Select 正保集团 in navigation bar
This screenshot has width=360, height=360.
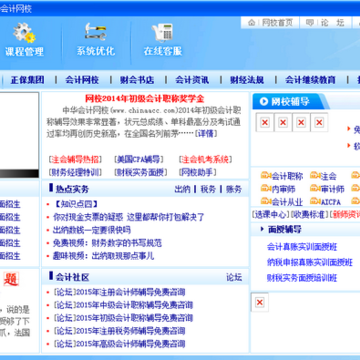click(27, 80)
